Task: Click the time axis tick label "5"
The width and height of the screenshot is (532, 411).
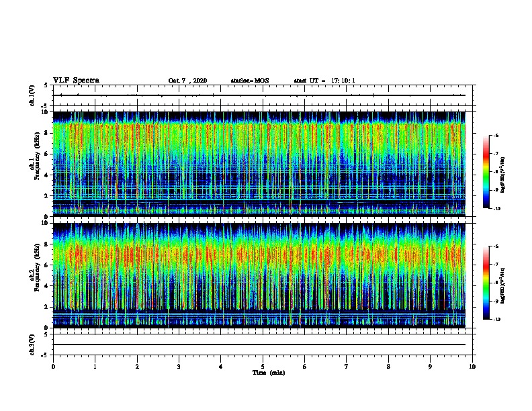Action: pos(263,367)
